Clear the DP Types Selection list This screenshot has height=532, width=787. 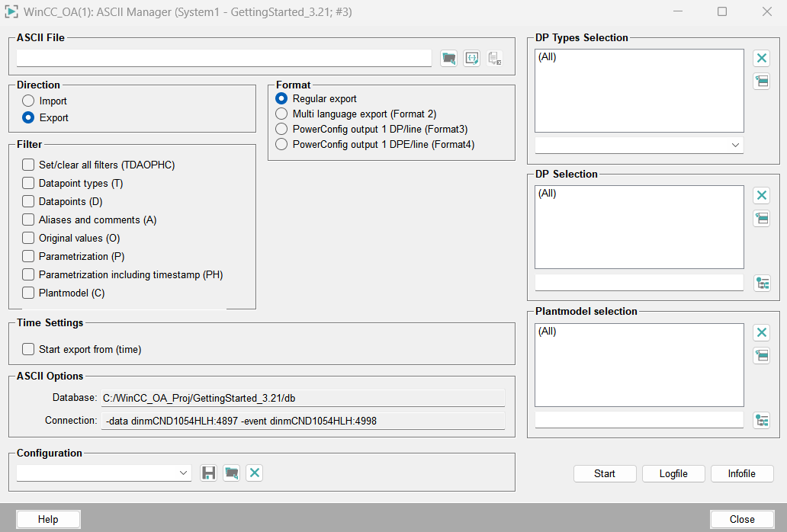tap(761, 59)
